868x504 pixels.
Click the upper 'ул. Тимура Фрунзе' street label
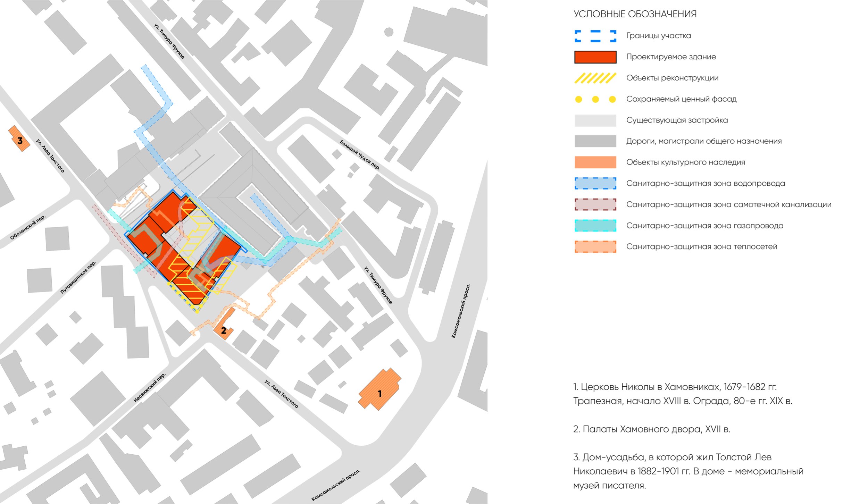169,41
